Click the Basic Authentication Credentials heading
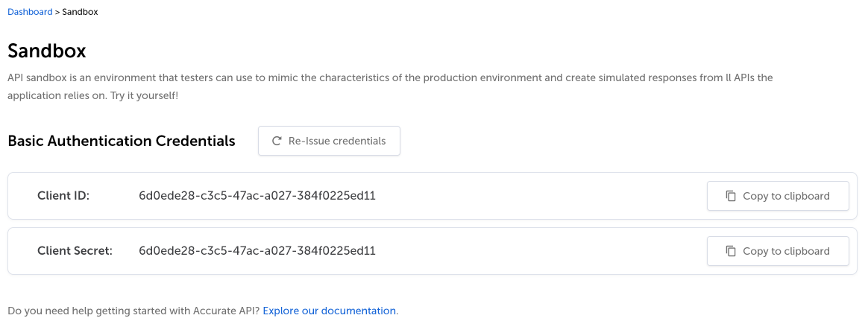868x324 pixels. (122, 141)
